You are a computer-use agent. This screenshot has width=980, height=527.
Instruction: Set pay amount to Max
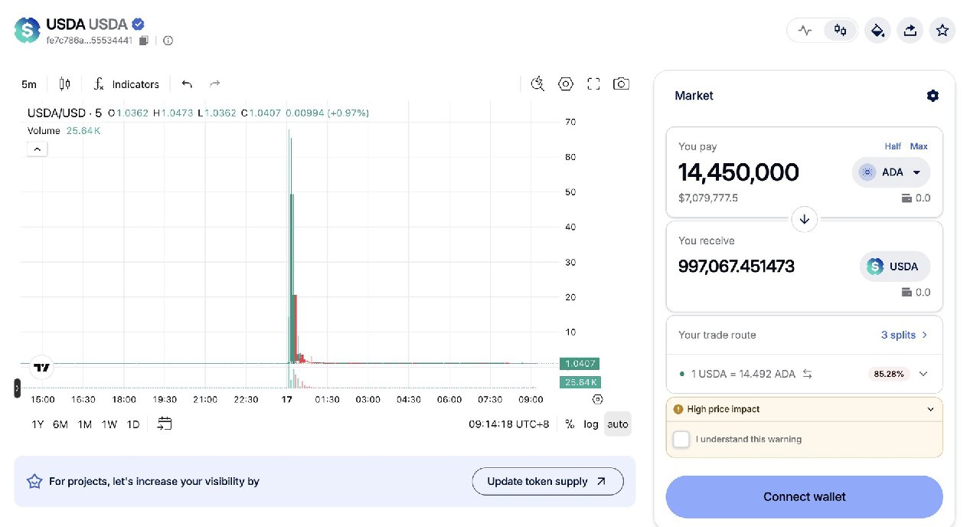pyautogui.click(x=919, y=146)
